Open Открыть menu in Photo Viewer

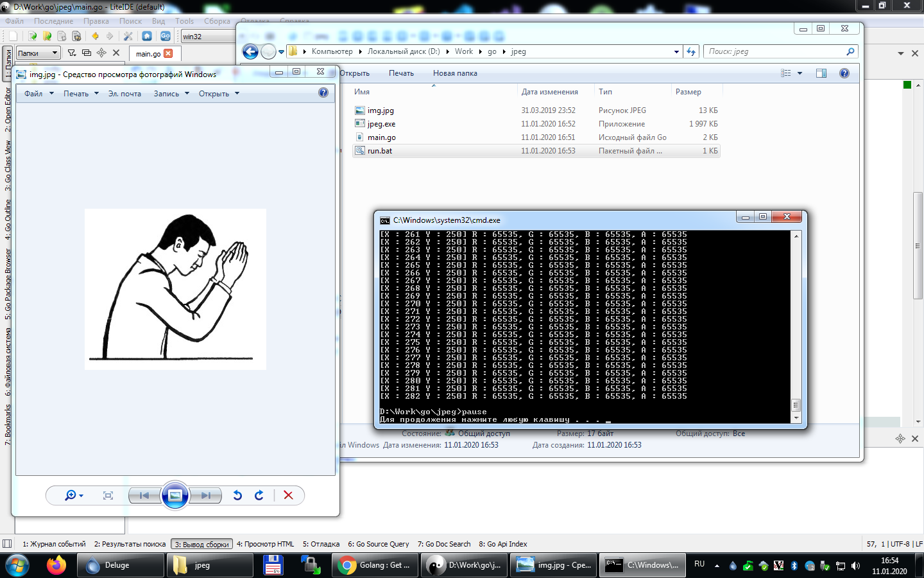click(219, 94)
